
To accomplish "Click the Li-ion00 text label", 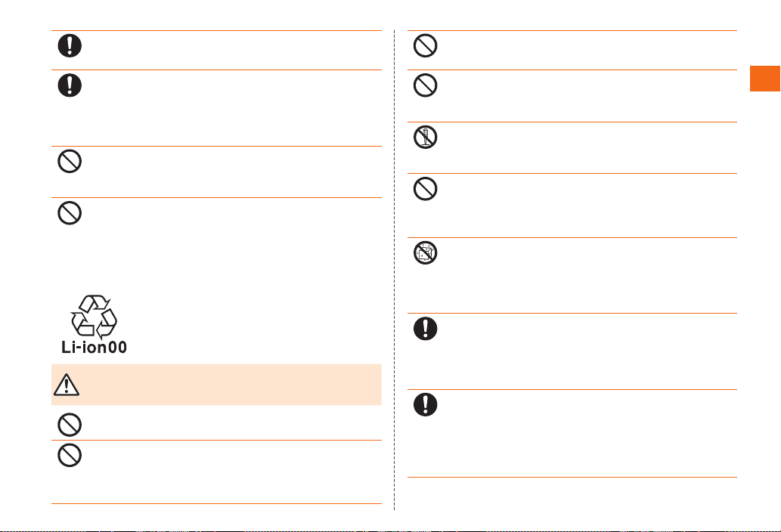I will (x=95, y=347).
